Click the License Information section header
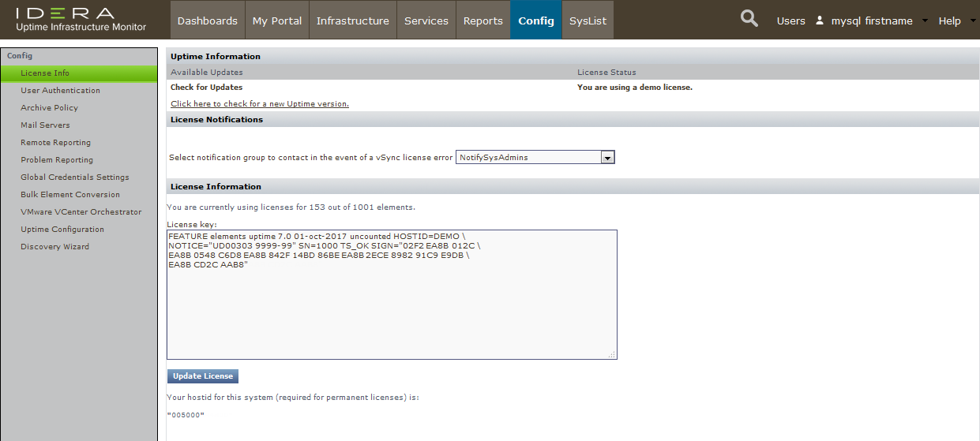This screenshot has height=441, width=980. (573, 187)
